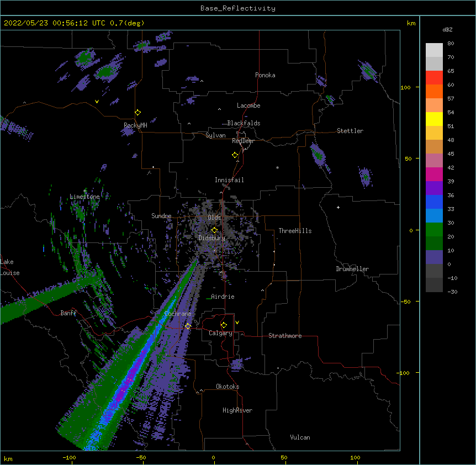Screen dimensions: 476x465
Task: Click the 57 value on the dBZ legend
Action: [451, 99]
